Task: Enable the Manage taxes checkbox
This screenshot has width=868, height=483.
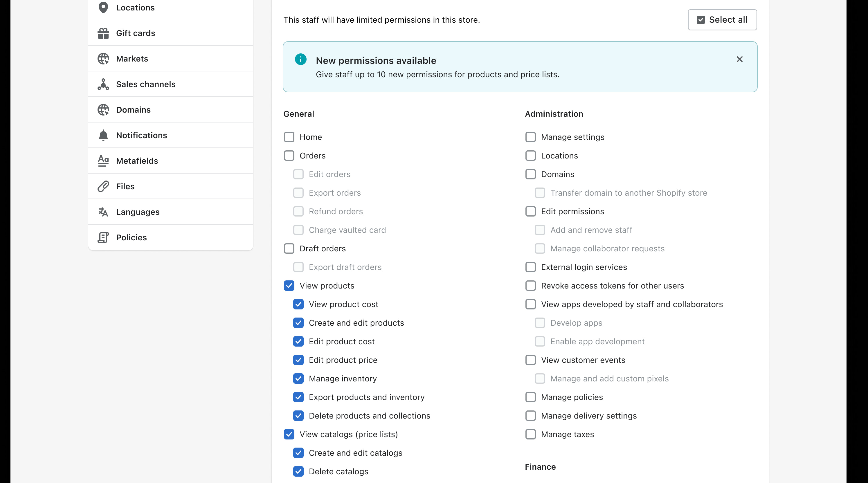Action: click(530, 434)
